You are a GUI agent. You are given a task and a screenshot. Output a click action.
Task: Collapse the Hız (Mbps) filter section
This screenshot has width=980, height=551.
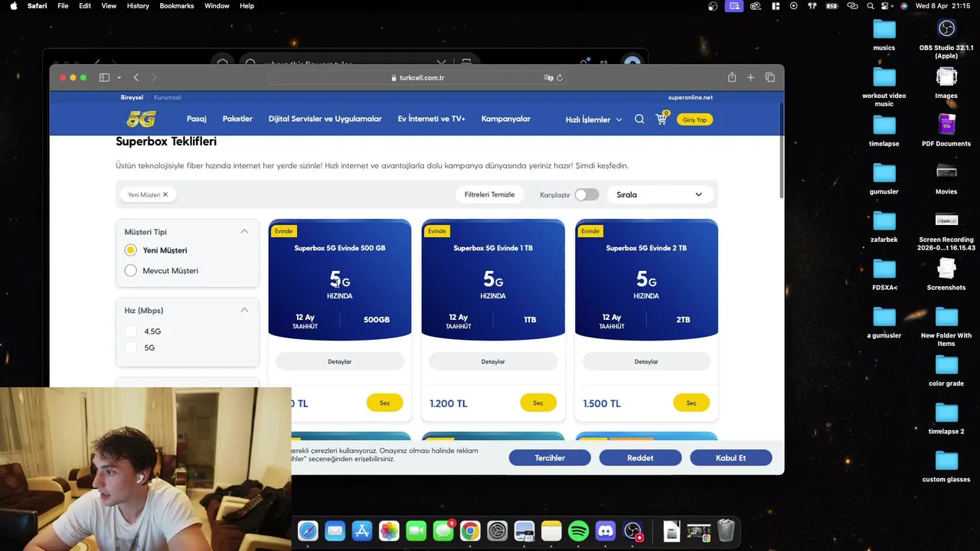(244, 310)
